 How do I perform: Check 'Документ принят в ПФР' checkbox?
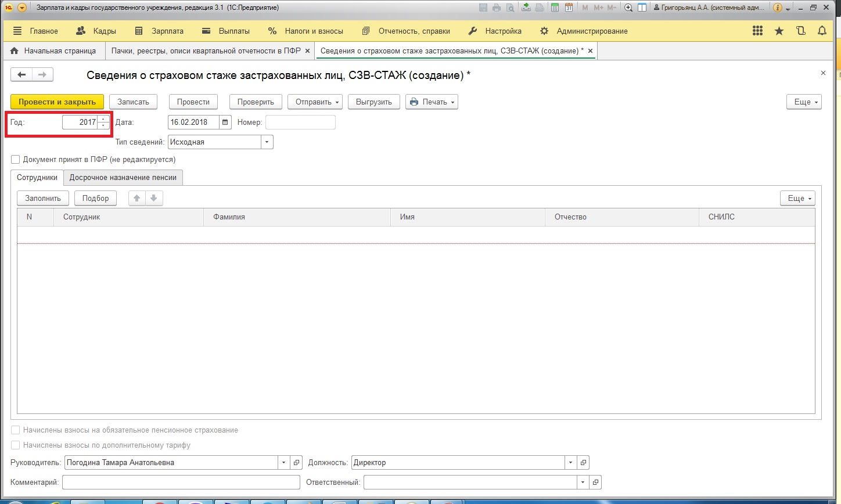16,159
